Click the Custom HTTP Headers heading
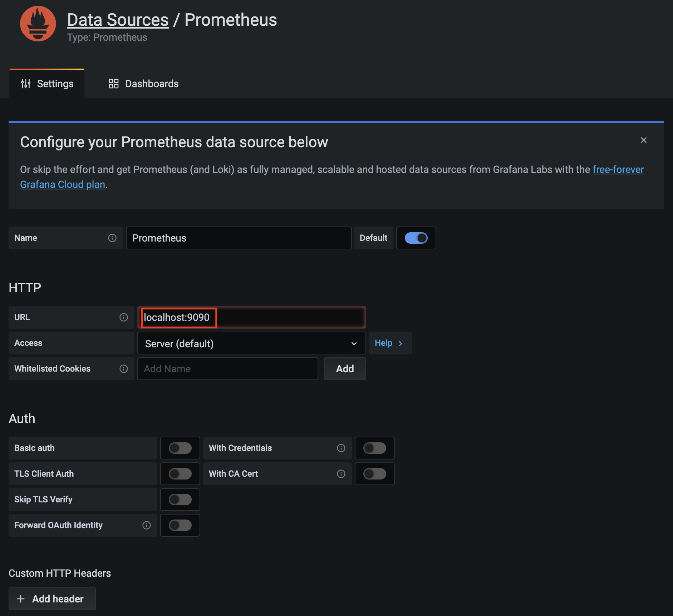 pos(60,573)
